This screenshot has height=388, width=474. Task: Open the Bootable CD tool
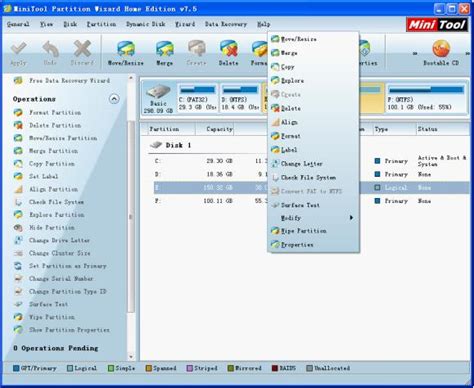pyautogui.click(x=441, y=53)
